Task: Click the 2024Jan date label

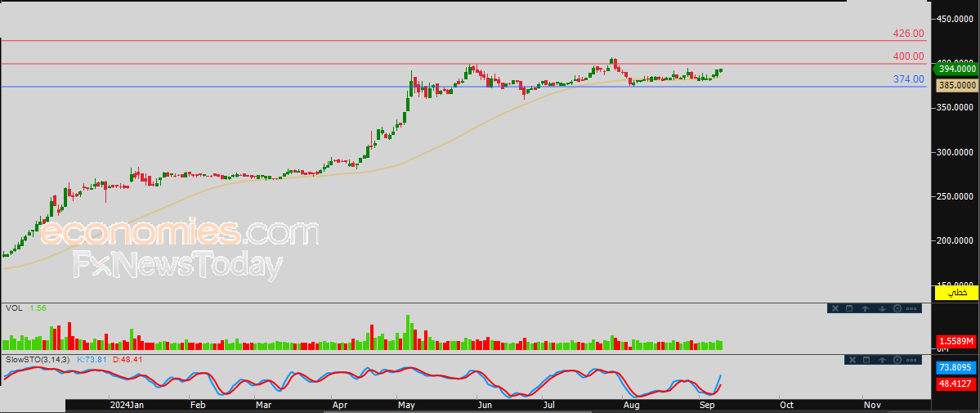Action: [x=128, y=406]
